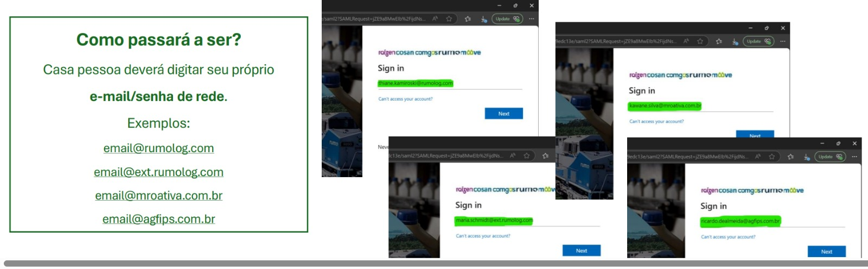The width and height of the screenshot is (868, 269).
Task: Click Next button below ricardo.dealmeida email
Action: pos(827,252)
